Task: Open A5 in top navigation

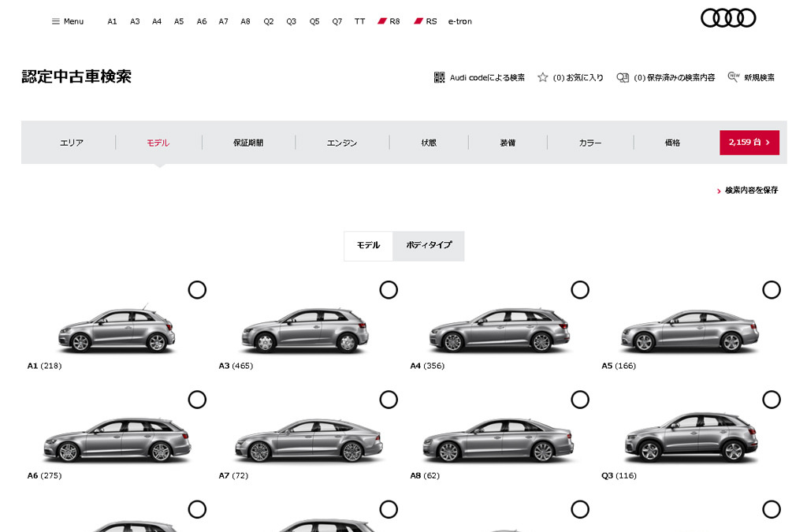Action: click(179, 21)
